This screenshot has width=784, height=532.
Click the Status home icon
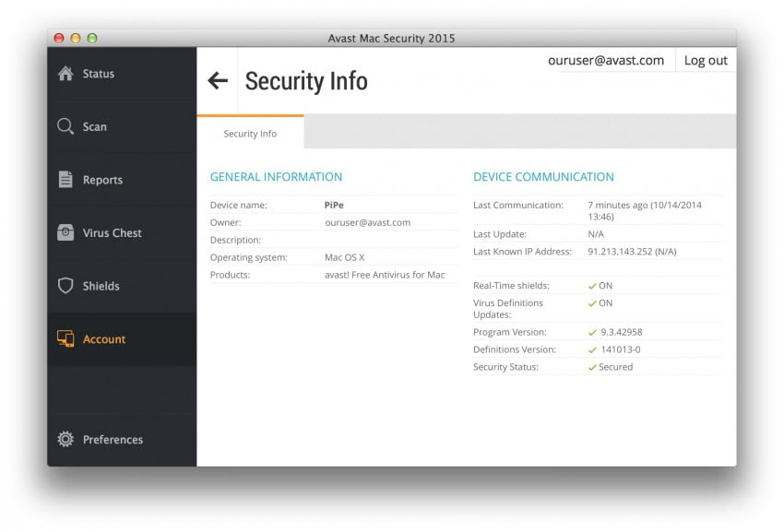(65, 74)
